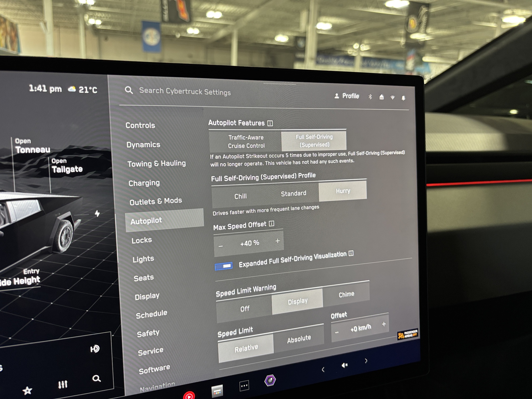Toggle Expanded Full Self-Driving Visualization switch
532x399 pixels.
[x=224, y=266]
